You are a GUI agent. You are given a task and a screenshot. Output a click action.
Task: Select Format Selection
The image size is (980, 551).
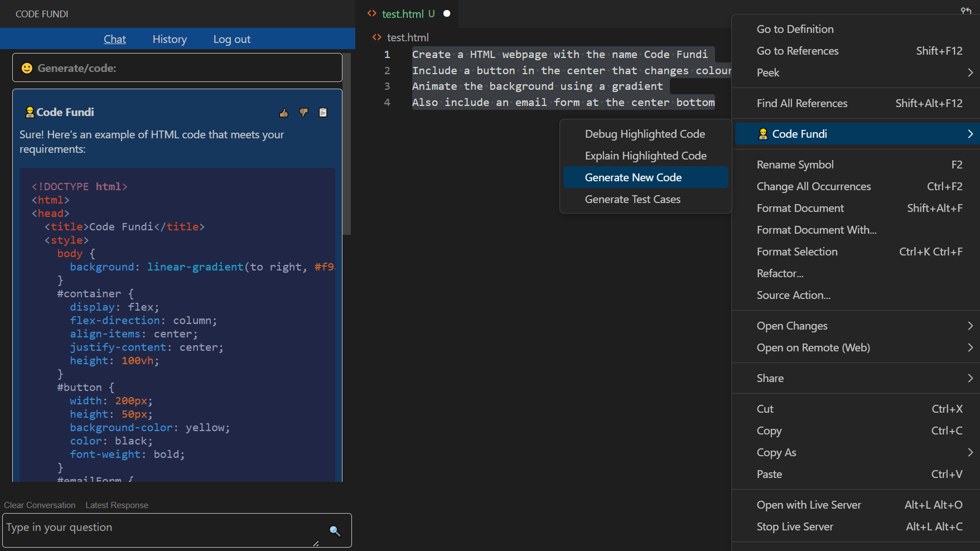click(x=857, y=252)
